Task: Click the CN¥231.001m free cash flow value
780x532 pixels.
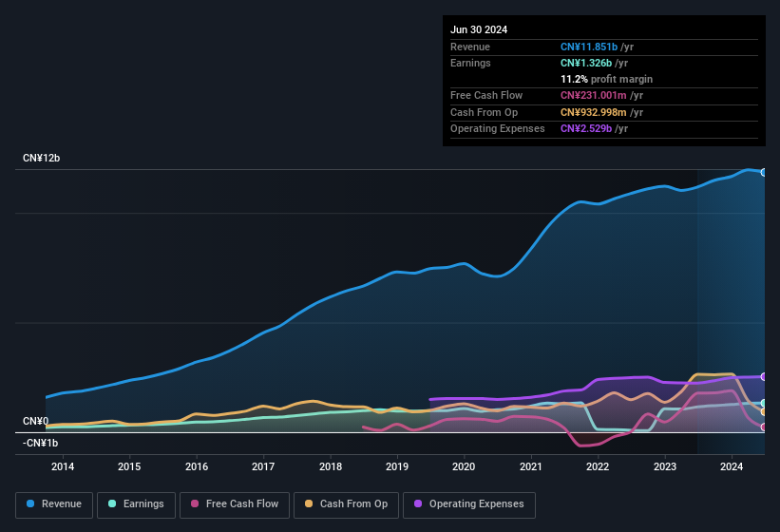Action: (x=594, y=95)
